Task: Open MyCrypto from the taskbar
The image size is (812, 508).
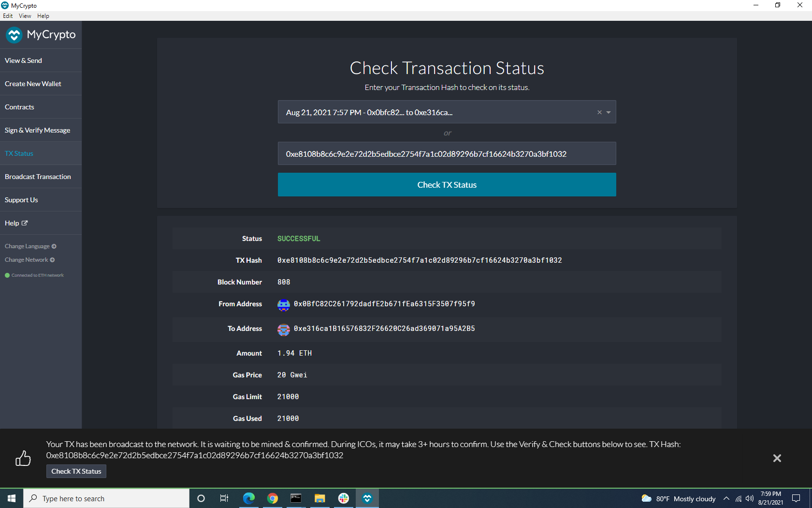Action: [367, 498]
